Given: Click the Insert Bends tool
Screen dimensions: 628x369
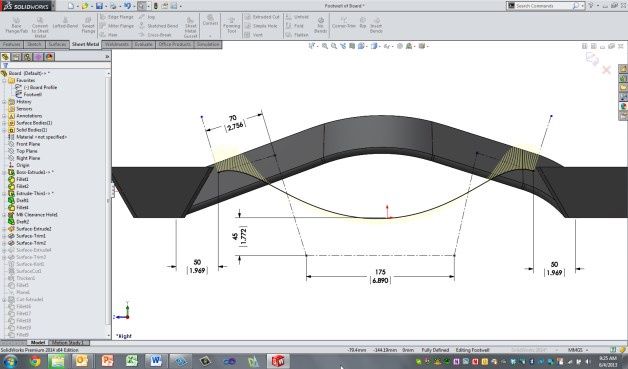Looking at the screenshot, I should click(x=376, y=25).
